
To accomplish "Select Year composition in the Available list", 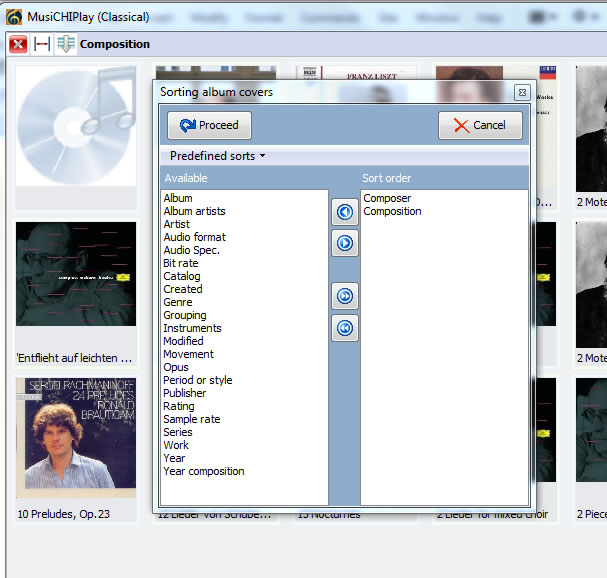I will pyautogui.click(x=203, y=471).
